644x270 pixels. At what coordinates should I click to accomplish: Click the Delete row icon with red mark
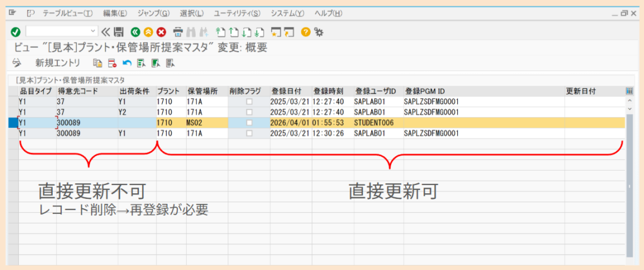(x=112, y=63)
